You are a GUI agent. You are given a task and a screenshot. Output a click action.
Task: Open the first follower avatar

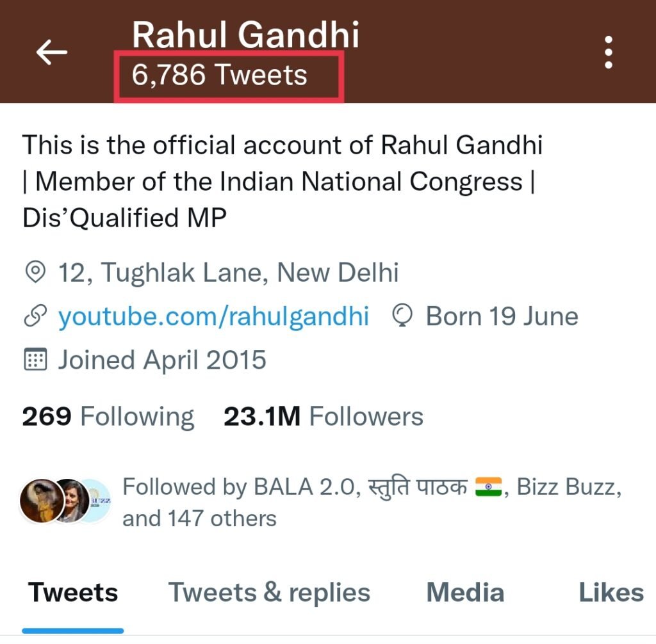(41, 501)
